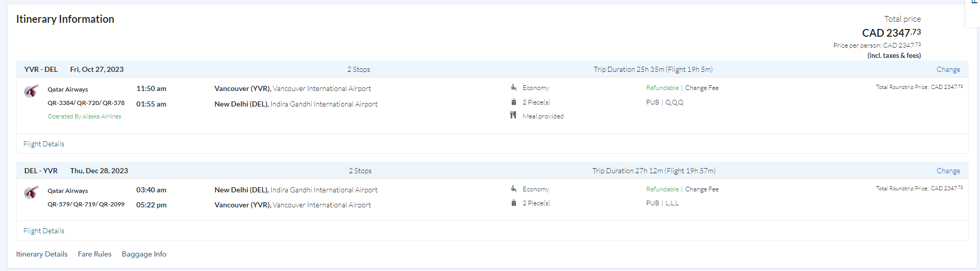The image size is (980, 271).
Task: Expand Flight Details for YVR - DEL flight
Action: [43, 144]
